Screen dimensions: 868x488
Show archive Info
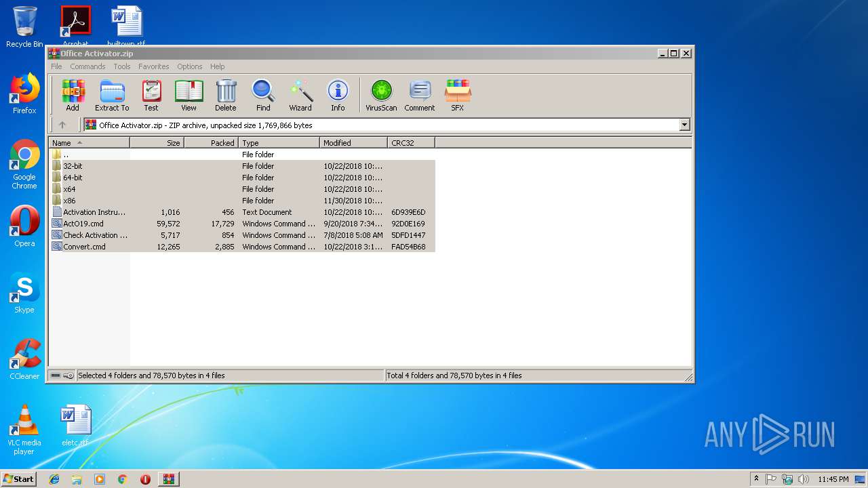338,96
